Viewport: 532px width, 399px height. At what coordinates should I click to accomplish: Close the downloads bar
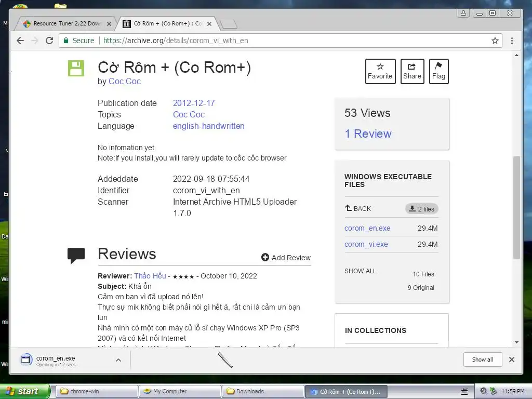(512, 360)
